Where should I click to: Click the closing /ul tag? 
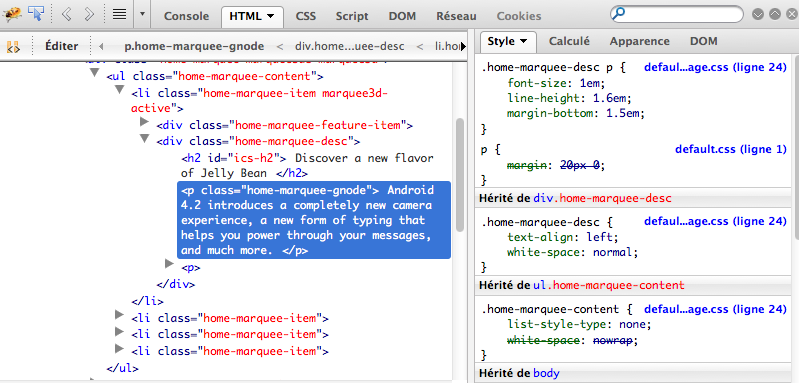[x=122, y=368]
